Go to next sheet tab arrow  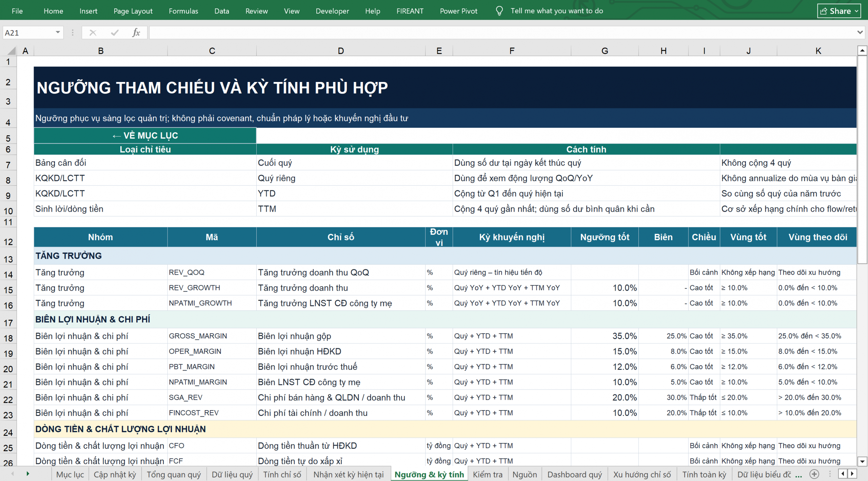[28, 474]
